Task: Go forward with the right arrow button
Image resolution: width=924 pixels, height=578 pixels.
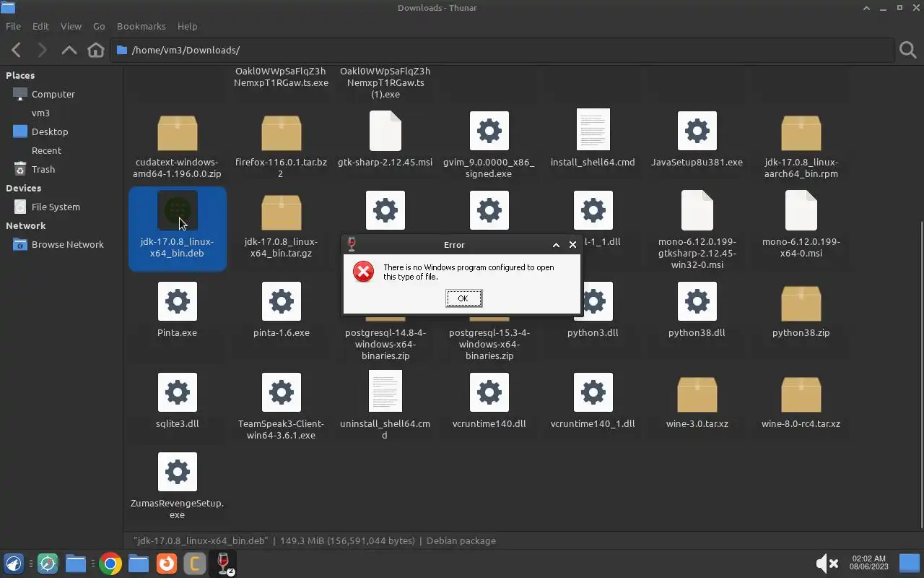Action: (42, 50)
